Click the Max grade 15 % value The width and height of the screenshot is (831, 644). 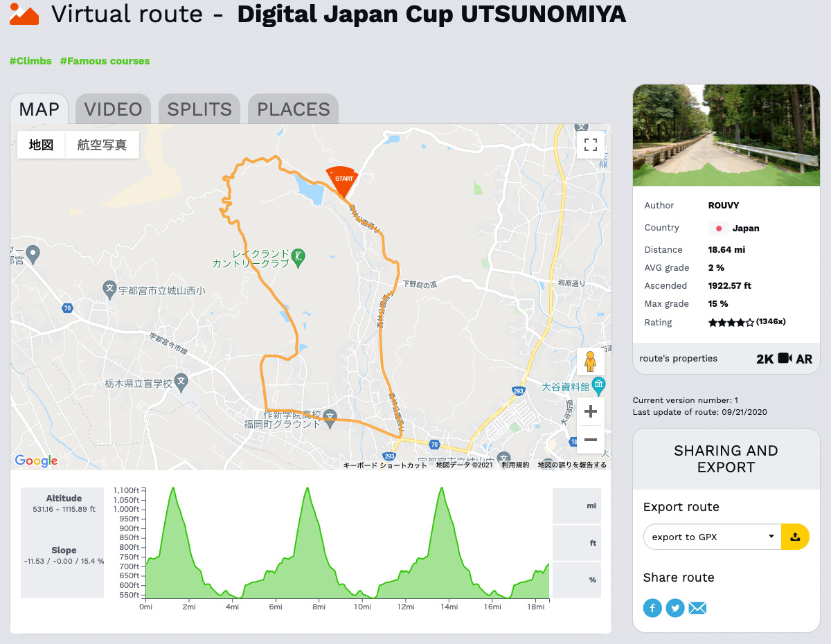coord(718,303)
